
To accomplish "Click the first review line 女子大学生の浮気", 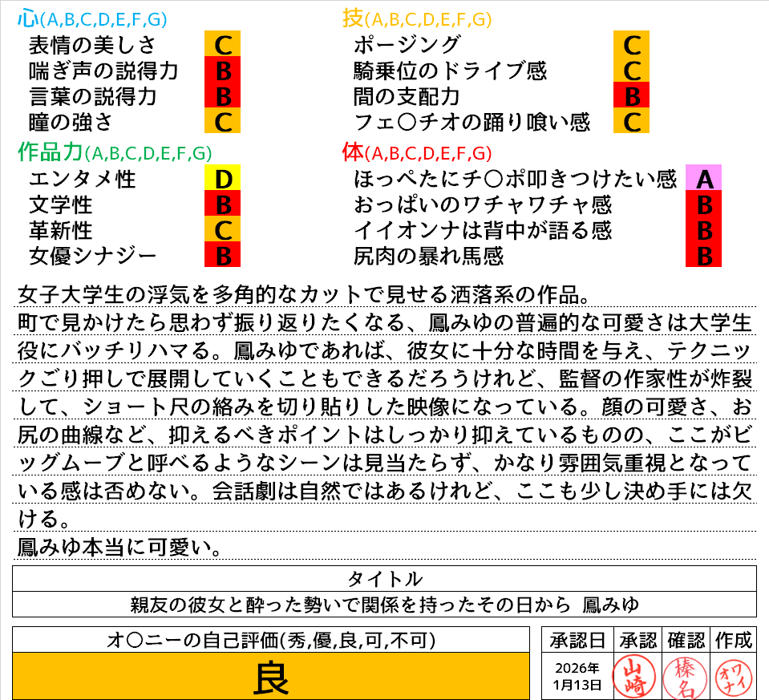I will (x=305, y=293).
